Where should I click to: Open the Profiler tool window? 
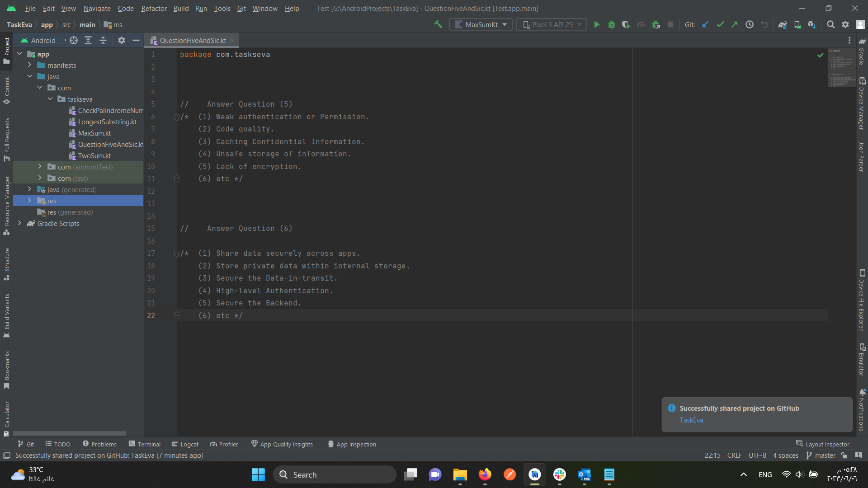click(224, 444)
